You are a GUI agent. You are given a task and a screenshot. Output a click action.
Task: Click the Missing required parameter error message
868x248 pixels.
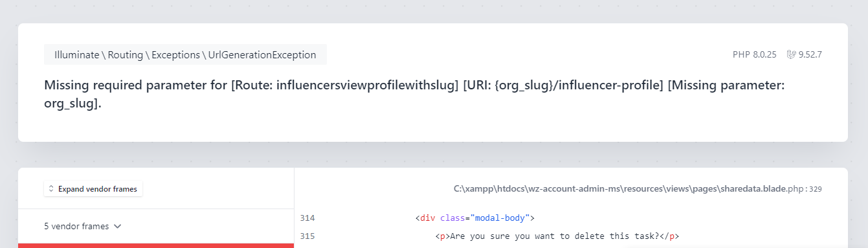(x=414, y=95)
